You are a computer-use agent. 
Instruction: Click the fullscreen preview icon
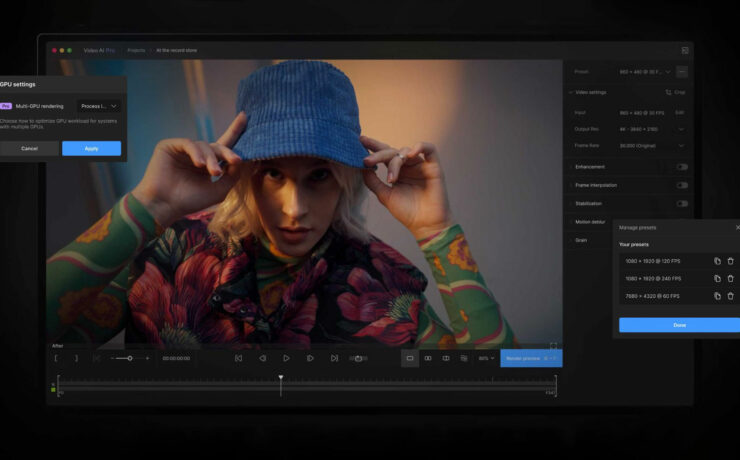(x=553, y=346)
